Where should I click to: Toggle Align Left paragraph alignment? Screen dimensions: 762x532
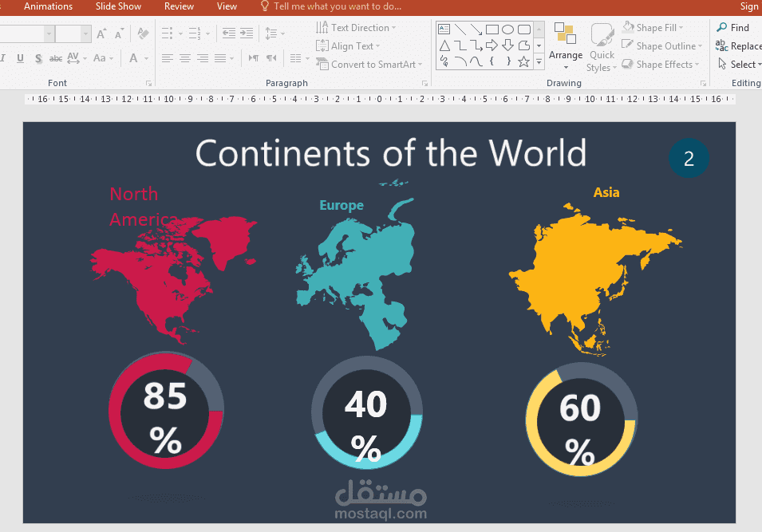coord(168,58)
